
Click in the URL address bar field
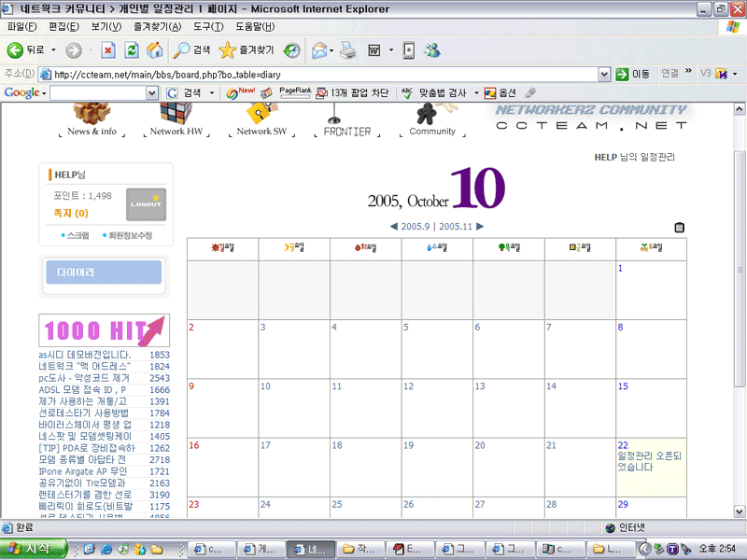click(318, 75)
